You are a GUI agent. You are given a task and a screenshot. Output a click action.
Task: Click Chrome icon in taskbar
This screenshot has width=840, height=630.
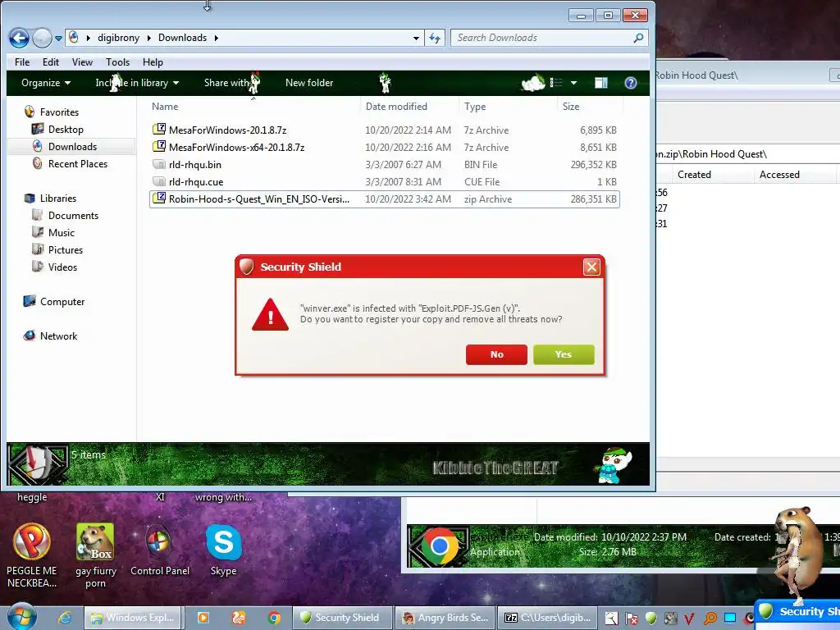[x=274, y=618]
